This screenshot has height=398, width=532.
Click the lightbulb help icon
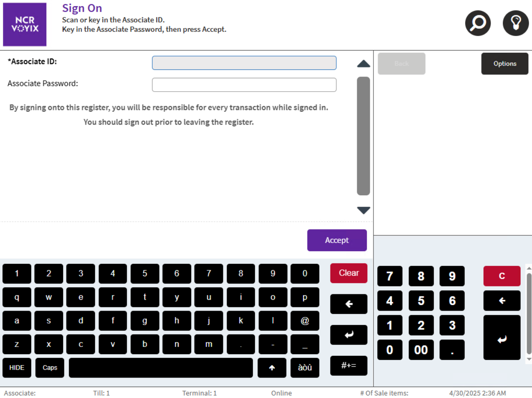(x=515, y=23)
